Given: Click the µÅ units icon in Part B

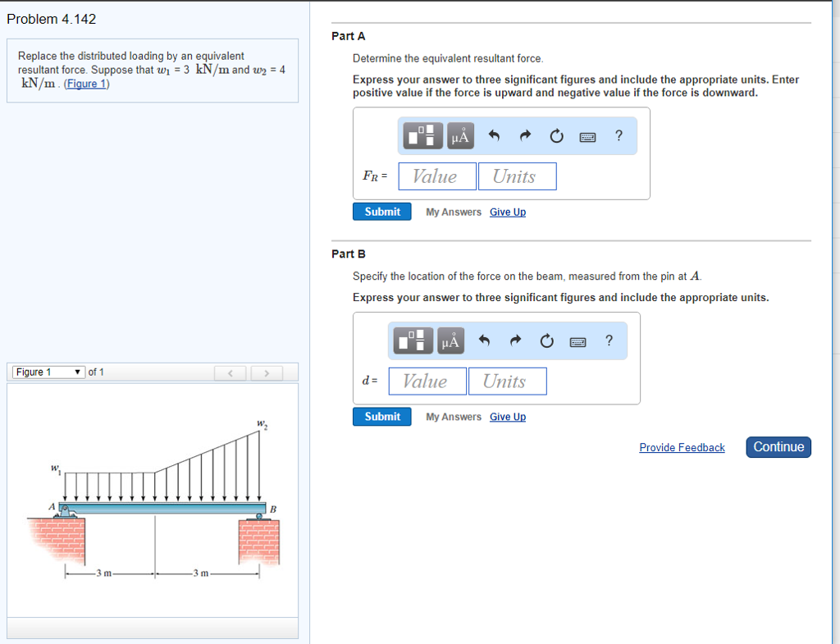Looking at the screenshot, I should click(450, 340).
